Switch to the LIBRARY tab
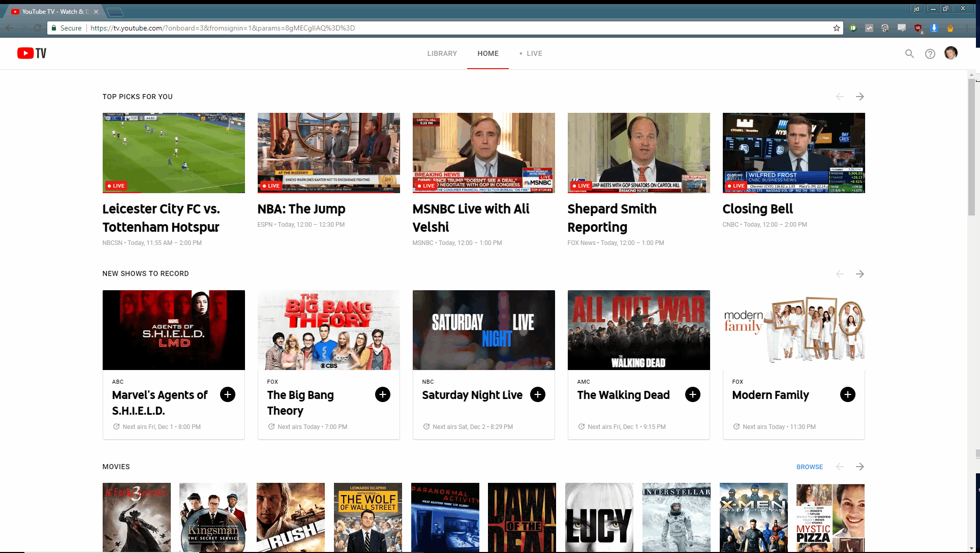 (x=442, y=53)
